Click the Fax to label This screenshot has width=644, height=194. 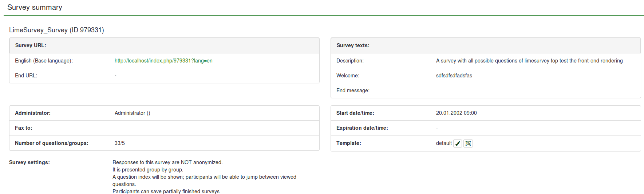pos(24,128)
